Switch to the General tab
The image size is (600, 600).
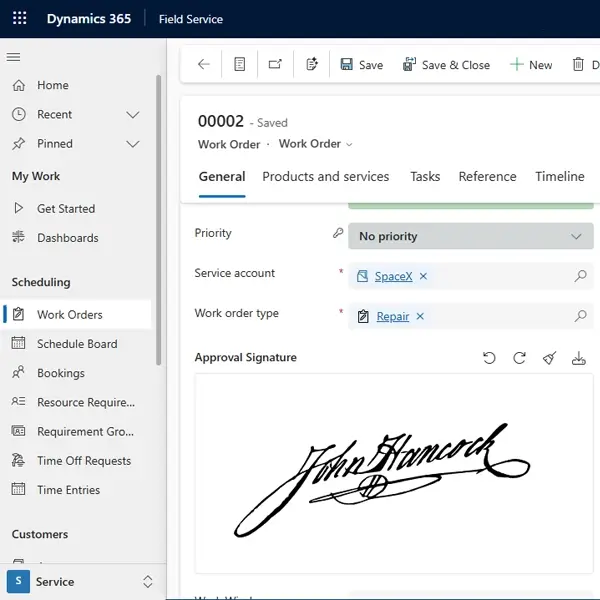tap(222, 176)
